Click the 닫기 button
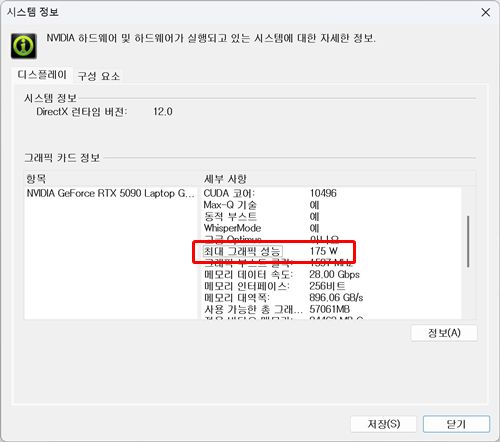This screenshot has height=442, width=500. pyautogui.click(x=456, y=424)
